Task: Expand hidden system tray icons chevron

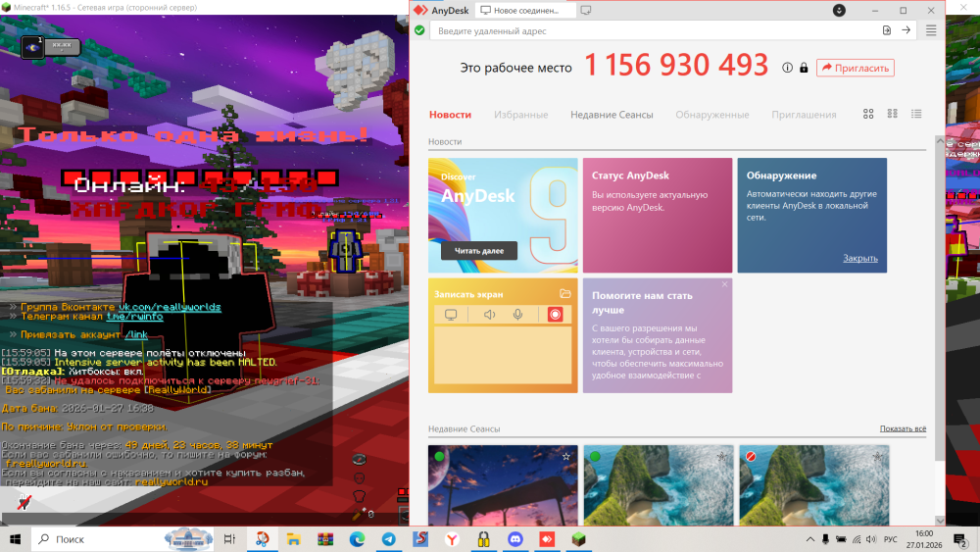Action: [x=810, y=539]
